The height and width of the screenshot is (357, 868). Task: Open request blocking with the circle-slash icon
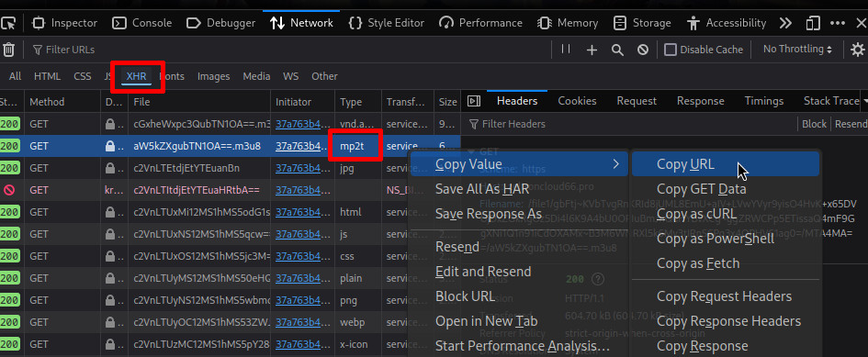pos(643,50)
